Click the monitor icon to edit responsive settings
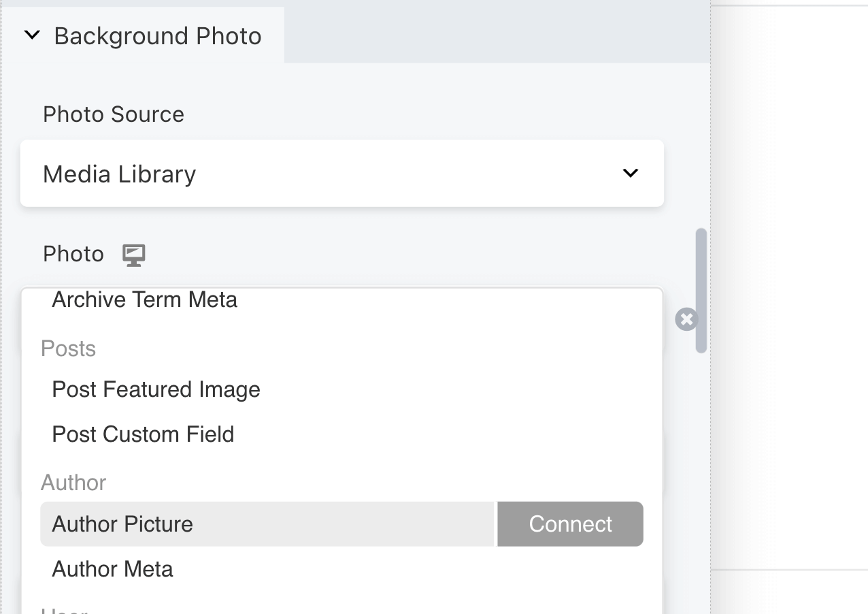868x614 pixels. [x=133, y=254]
